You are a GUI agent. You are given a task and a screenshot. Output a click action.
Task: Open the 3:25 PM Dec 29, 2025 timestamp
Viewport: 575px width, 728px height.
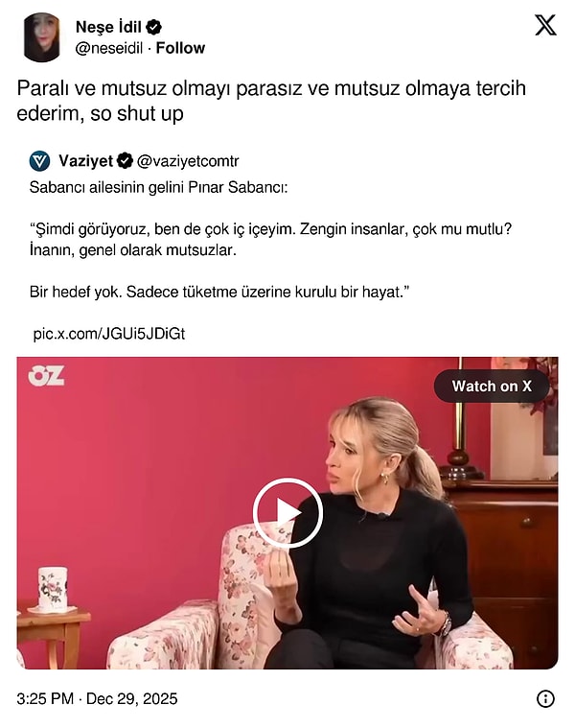pyautogui.click(x=97, y=699)
